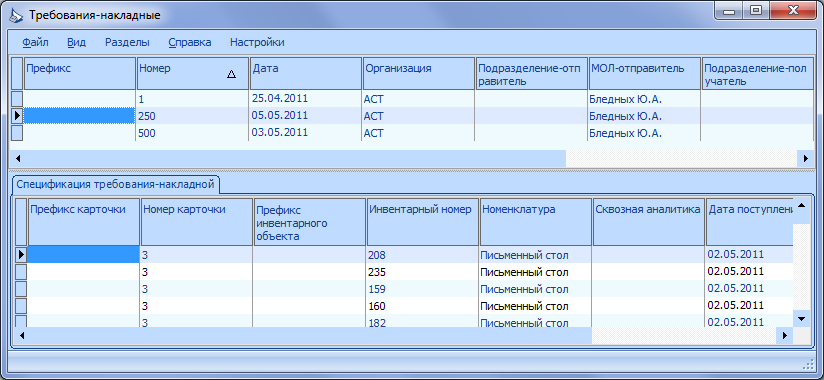The width and height of the screenshot is (824, 380).
Task: Open the Разделы menu
Action: 127,43
